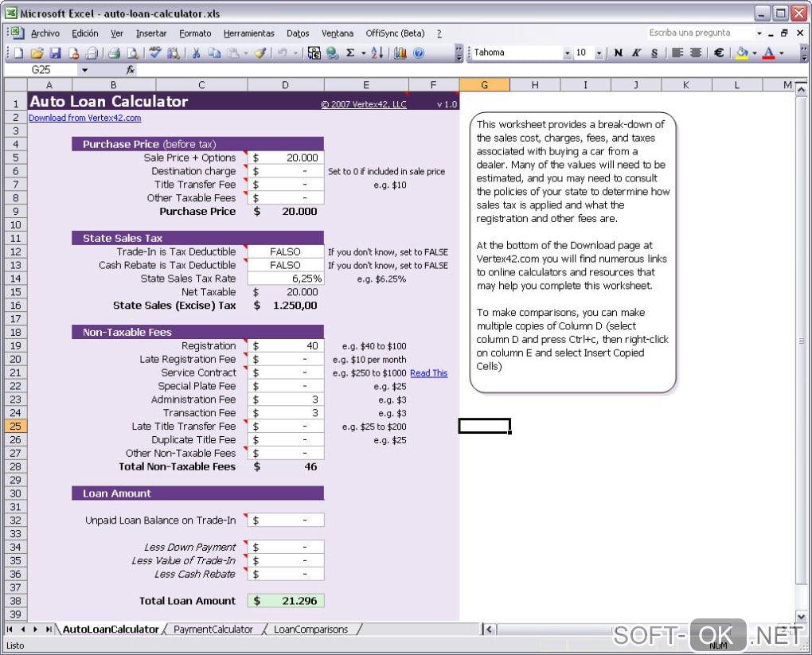This screenshot has height=655, width=812.
Task: Open the Herramientas menu
Action: coord(249,33)
